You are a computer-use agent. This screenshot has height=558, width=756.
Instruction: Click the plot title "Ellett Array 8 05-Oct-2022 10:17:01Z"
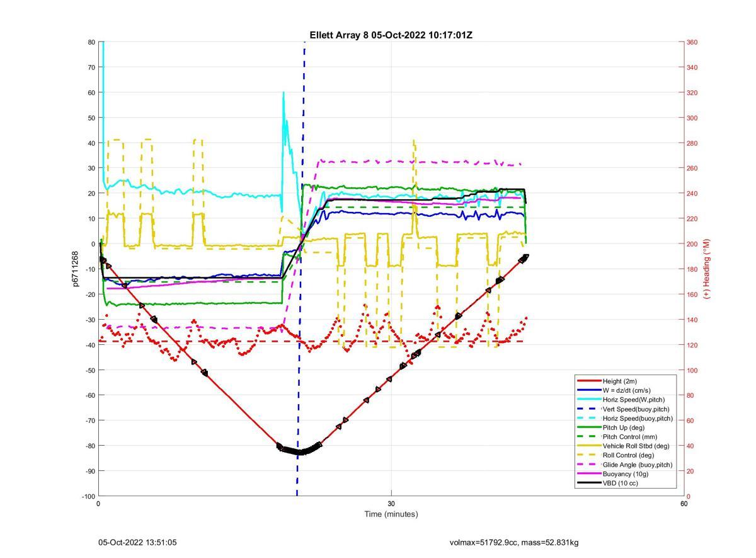click(x=391, y=35)
